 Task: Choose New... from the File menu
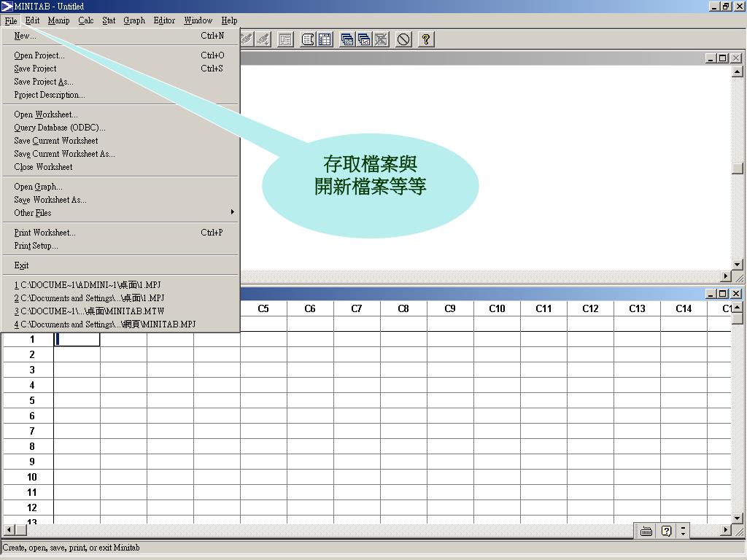(120, 36)
